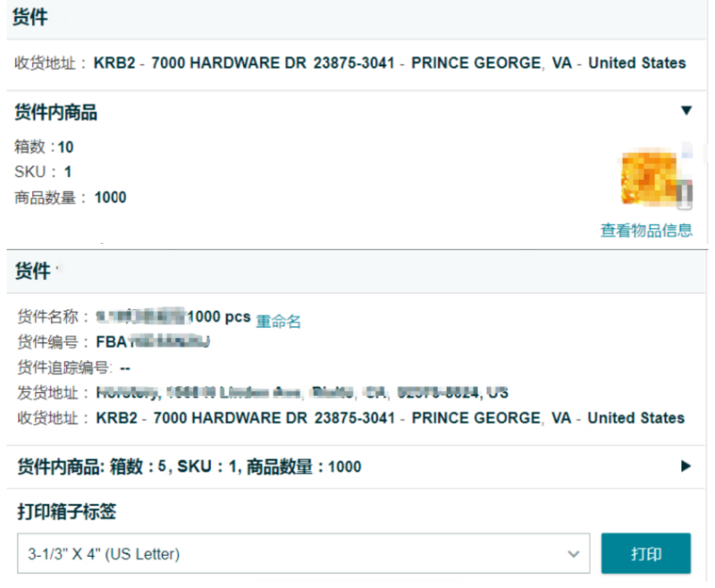
Task: Expand the 货件内商品 summary row's right arrow
Action: pyautogui.click(x=686, y=466)
